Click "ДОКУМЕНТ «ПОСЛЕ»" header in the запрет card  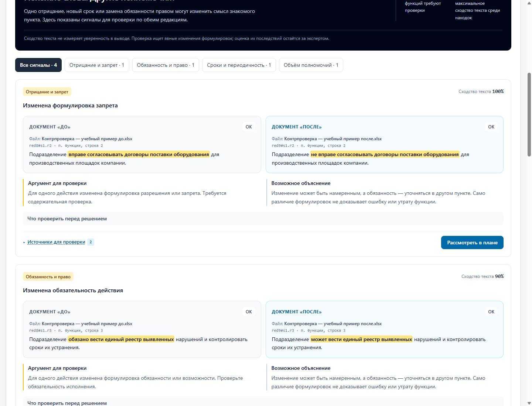click(x=297, y=127)
